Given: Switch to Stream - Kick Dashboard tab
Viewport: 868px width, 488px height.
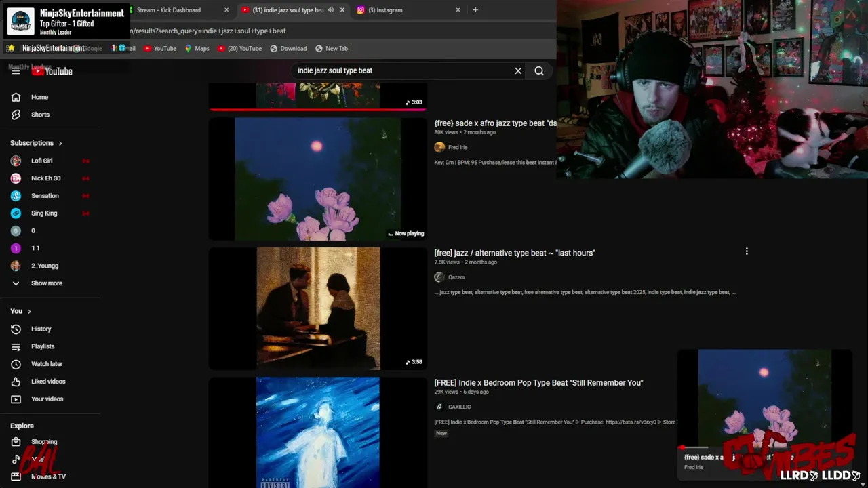Looking at the screenshot, I should coord(168,10).
